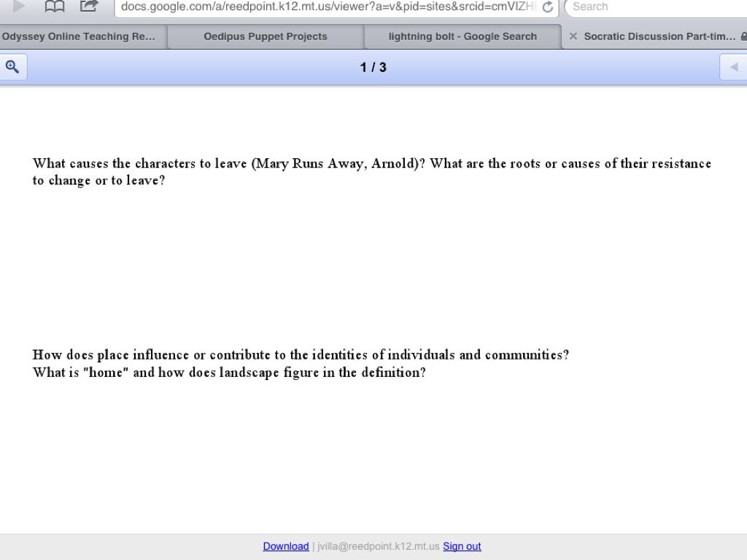Tap the browser forward arrow

tap(19, 7)
